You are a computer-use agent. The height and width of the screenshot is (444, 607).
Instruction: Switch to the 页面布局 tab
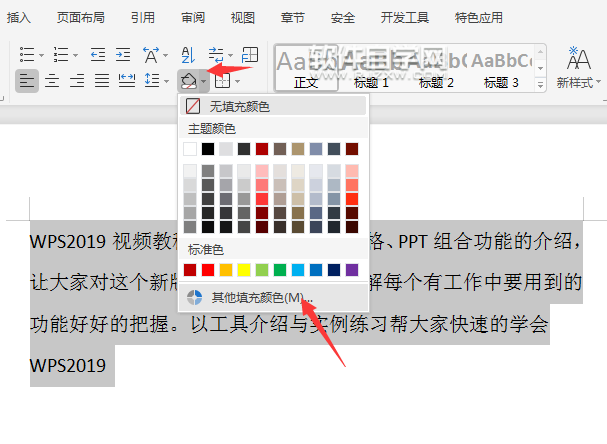click(81, 18)
